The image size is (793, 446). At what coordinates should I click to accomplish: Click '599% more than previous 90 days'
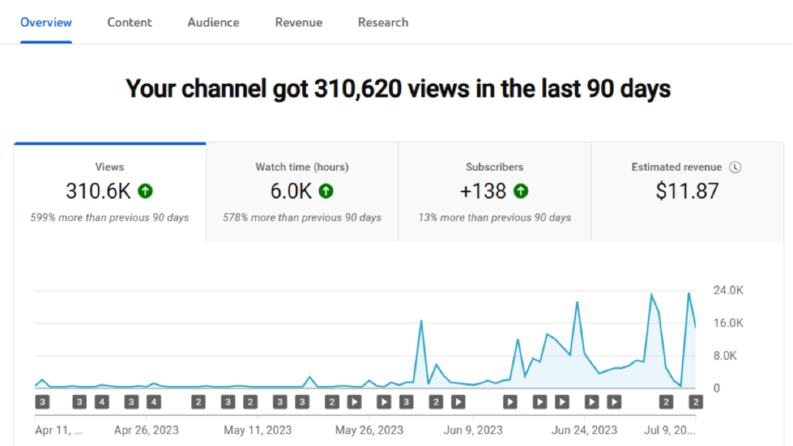(109, 218)
